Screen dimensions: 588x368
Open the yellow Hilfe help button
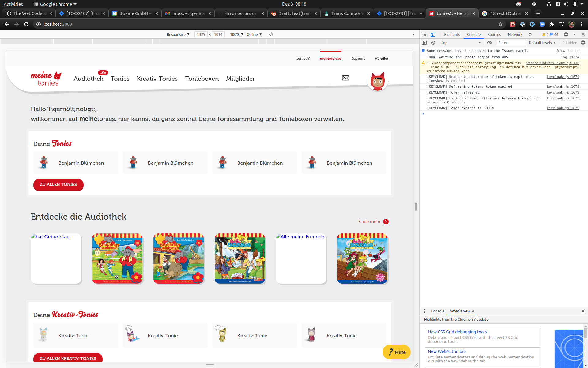(397, 352)
